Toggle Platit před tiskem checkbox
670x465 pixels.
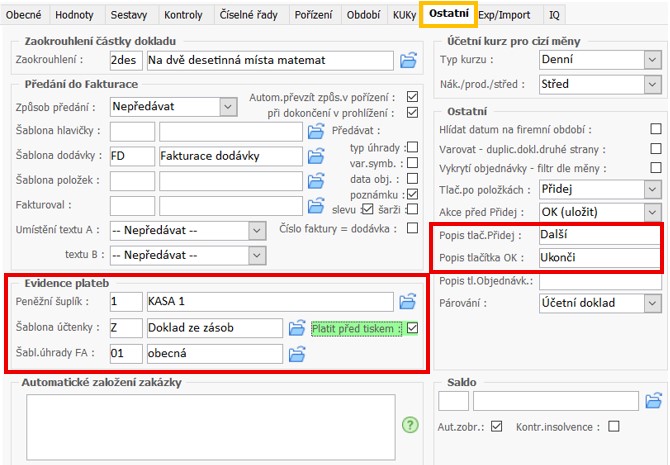coord(412,327)
